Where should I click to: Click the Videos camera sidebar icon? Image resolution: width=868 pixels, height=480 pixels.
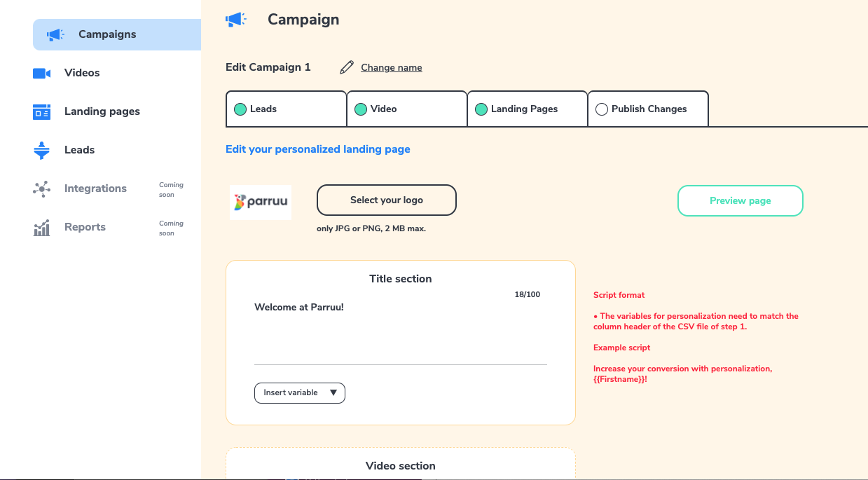tap(42, 74)
